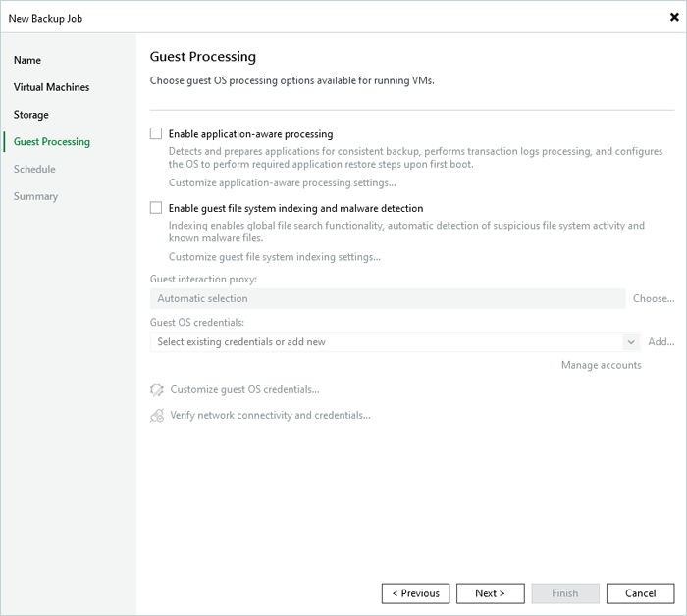Image resolution: width=687 pixels, height=616 pixels.
Task: Open the Schedule step in sidebar
Action: click(x=34, y=169)
